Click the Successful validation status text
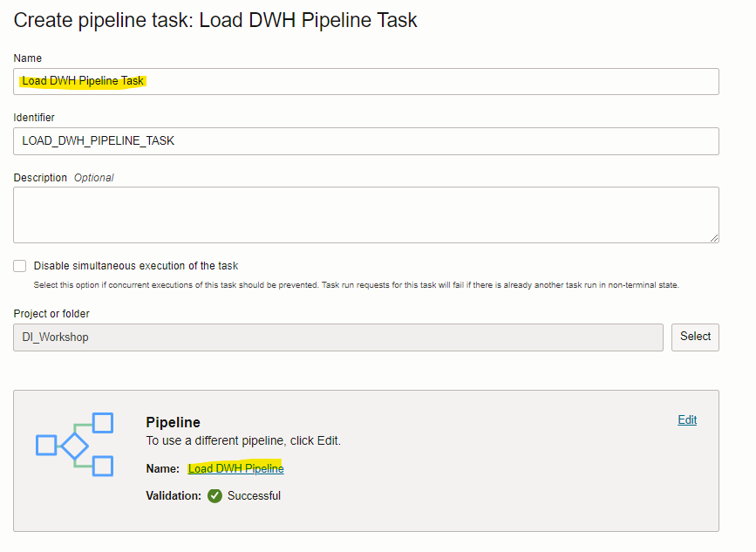 (254, 495)
